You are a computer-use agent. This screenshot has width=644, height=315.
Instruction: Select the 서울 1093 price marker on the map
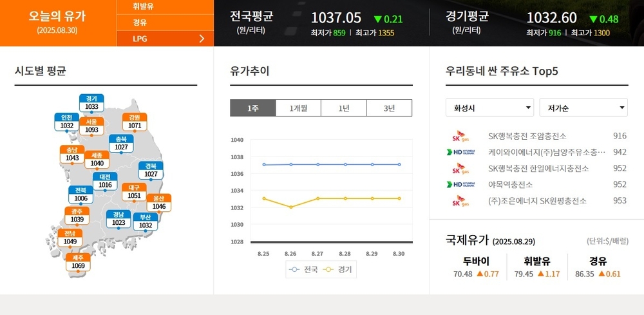click(x=91, y=126)
